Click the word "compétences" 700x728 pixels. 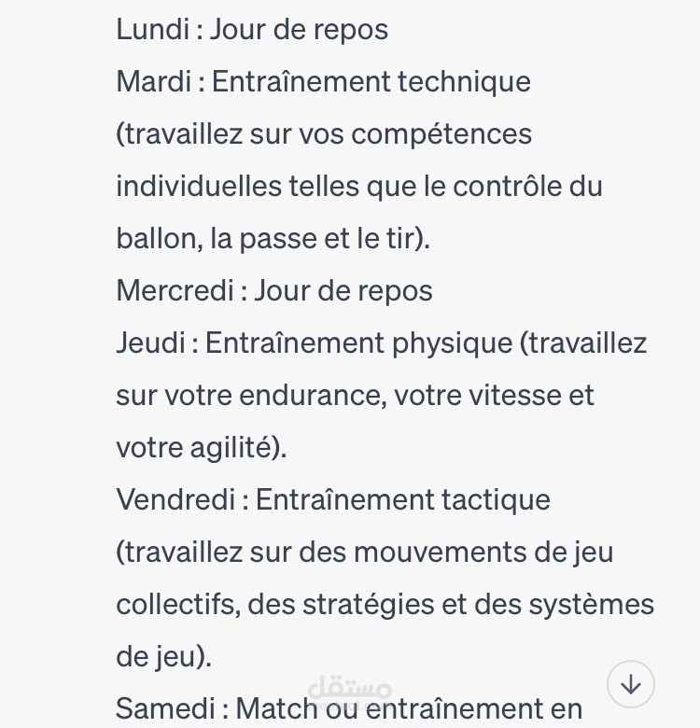click(441, 134)
